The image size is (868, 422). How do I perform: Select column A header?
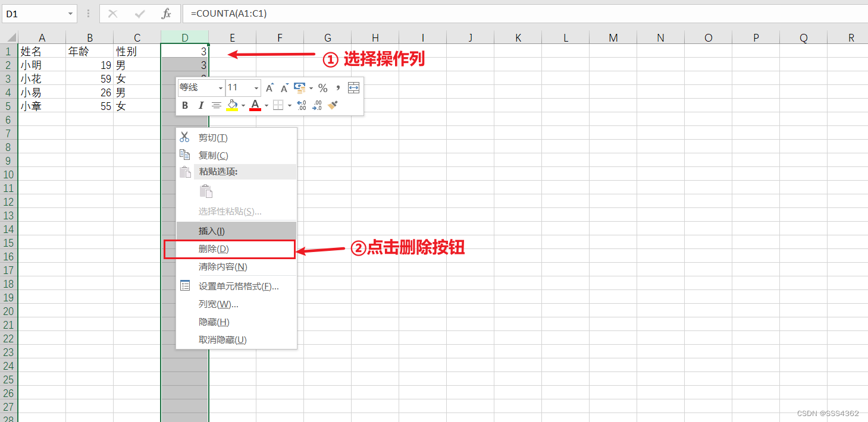click(42, 37)
